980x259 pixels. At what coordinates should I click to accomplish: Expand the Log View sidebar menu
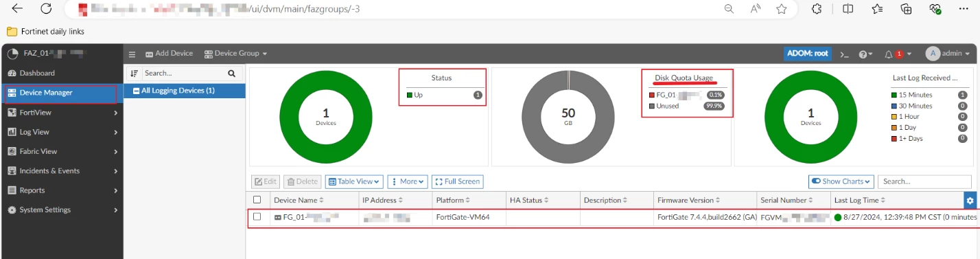pos(62,132)
